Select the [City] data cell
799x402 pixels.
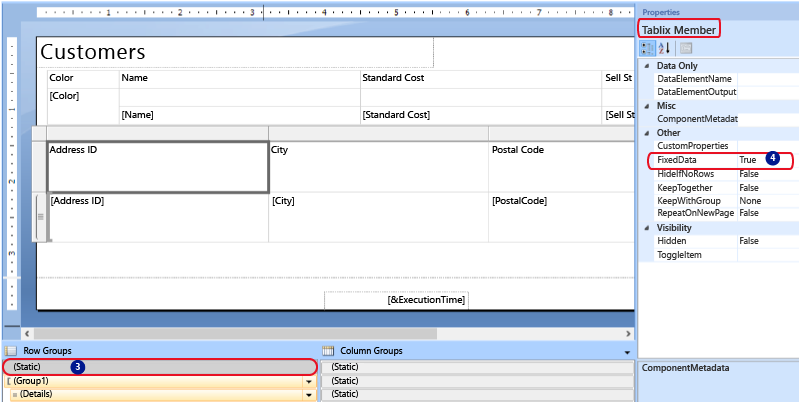(x=379, y=217)
